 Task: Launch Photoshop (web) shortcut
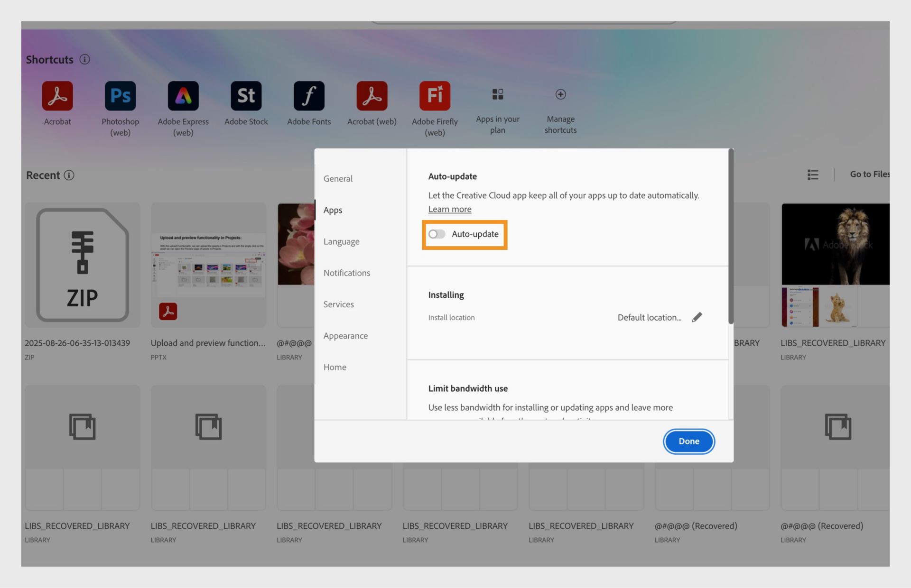[120, 96]
